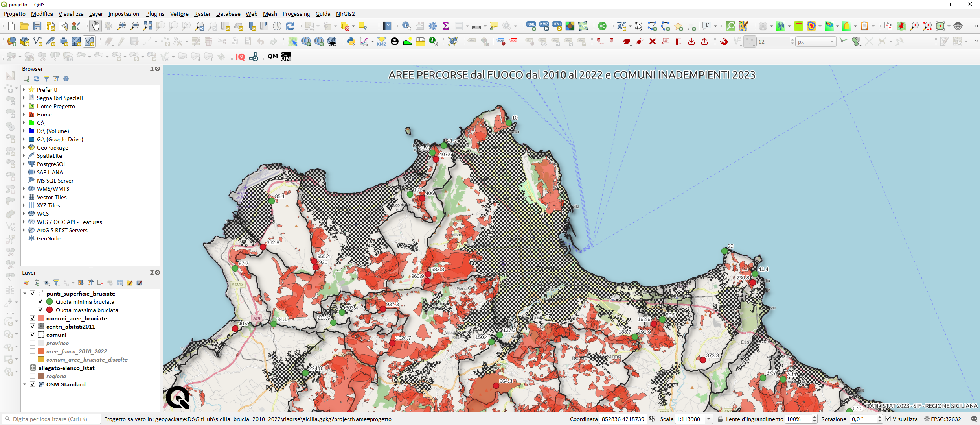Viewport: 980px width, 425px height.
Task: Open the Scala scale dropdown
Action: [708, 419]
